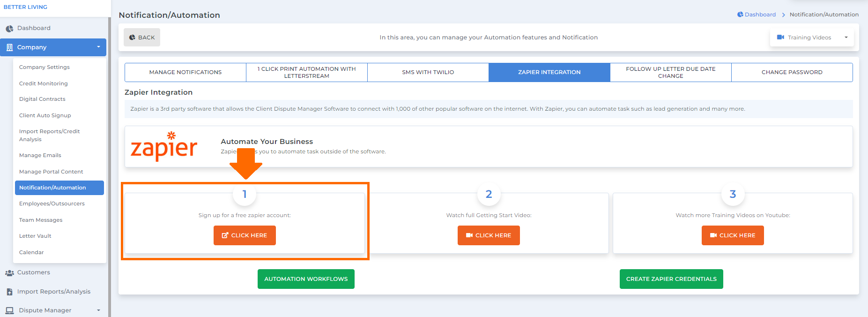The width and height of the screenshot is (868, 317).
Task: Click 'Watch more Training Videos on Youtube:' text
Action: tap(733, 215)
